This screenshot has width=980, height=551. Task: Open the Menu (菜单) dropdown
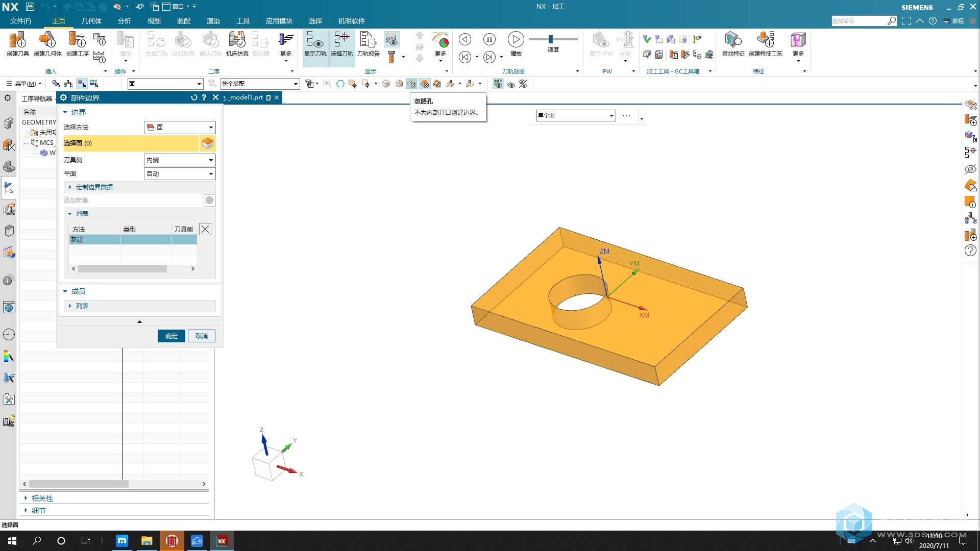tap(24, 84)
